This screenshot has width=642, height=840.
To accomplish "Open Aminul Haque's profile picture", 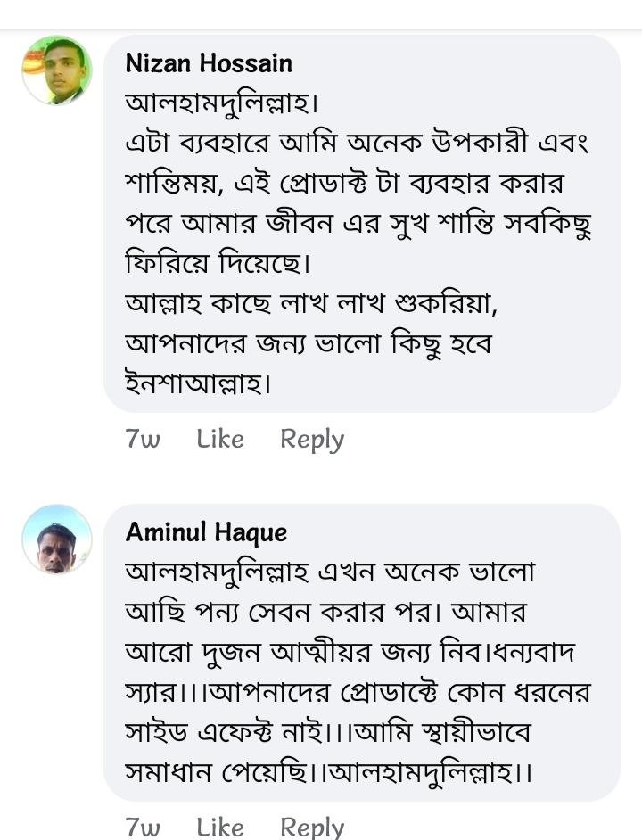I will click(57, 539).
